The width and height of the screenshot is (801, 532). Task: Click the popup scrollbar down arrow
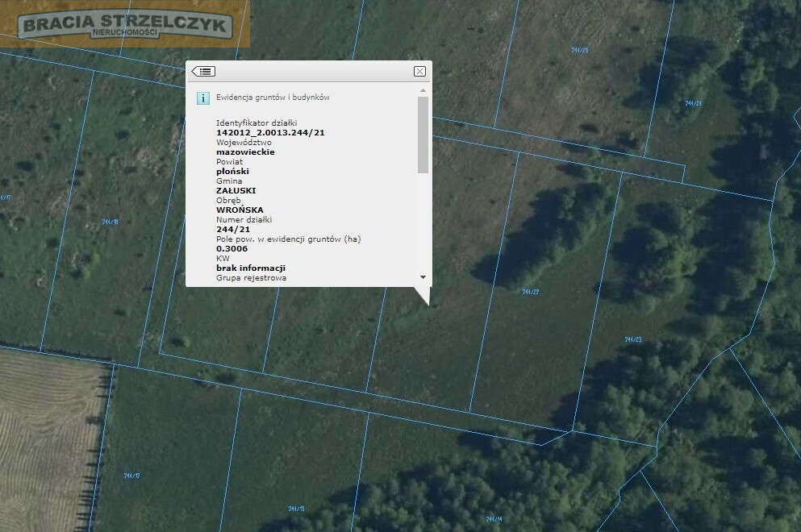(x=423, y=277)
